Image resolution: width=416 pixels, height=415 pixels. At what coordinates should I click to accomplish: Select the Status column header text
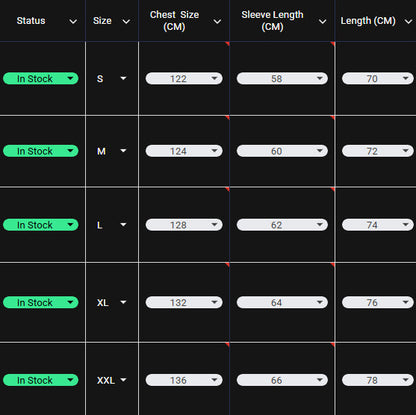point(31,21)
